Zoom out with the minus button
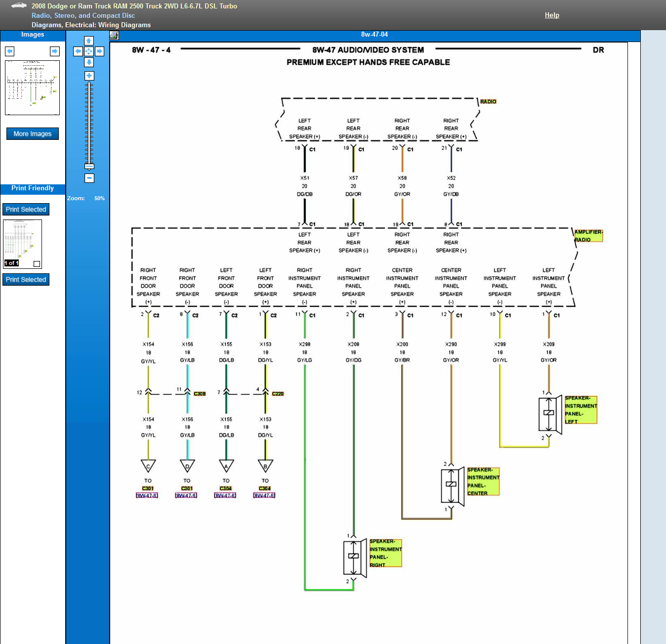Image resolution: width=666 pixels, height=644 pixels. pos(89,178)
